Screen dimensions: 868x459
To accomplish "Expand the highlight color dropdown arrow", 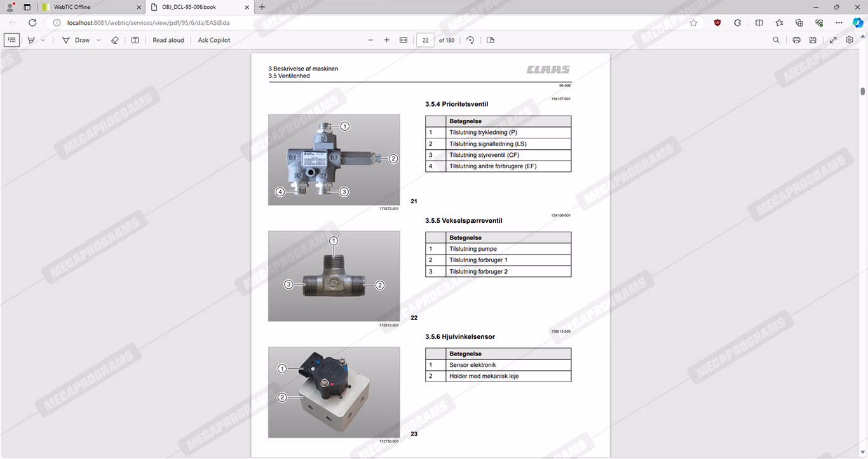I will (43, 40).
